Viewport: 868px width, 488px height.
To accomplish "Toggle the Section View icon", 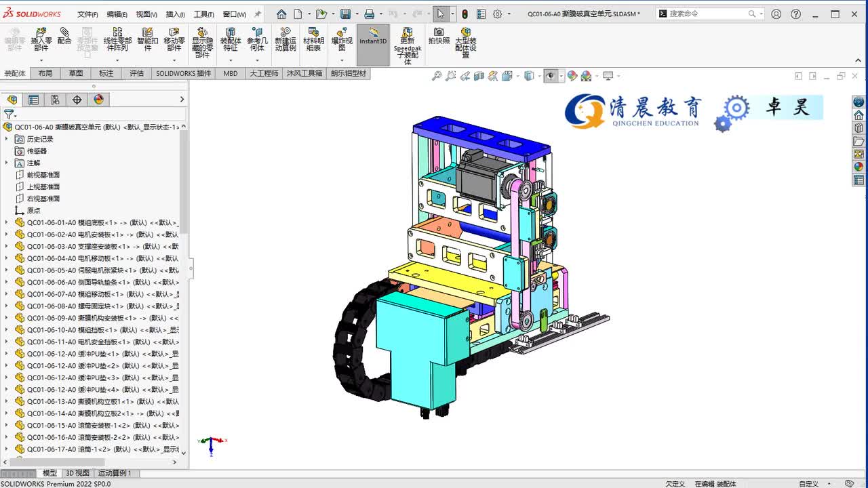I will (x=479, y=76).
